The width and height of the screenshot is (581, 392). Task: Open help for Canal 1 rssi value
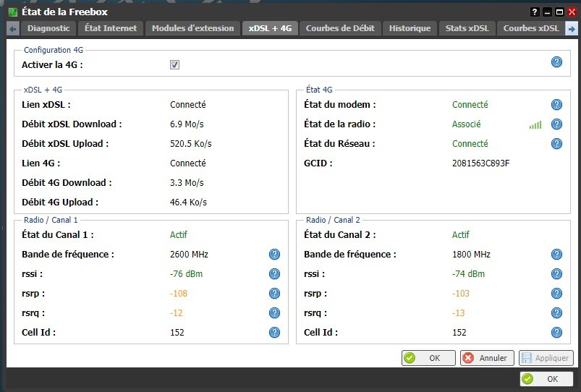tap(274, 274)
